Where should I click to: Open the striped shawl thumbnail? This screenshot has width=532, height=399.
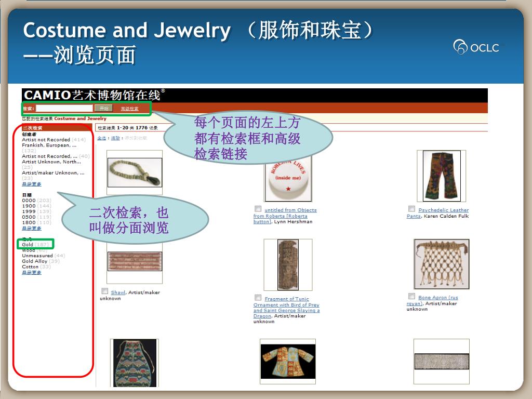135,262
